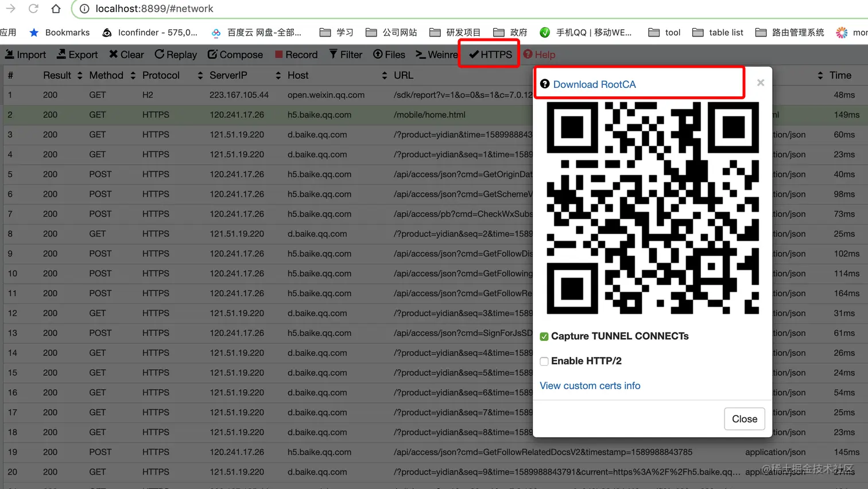Click the 114ms time value
This screenshot has width=868, height=489.
(847, 274)
